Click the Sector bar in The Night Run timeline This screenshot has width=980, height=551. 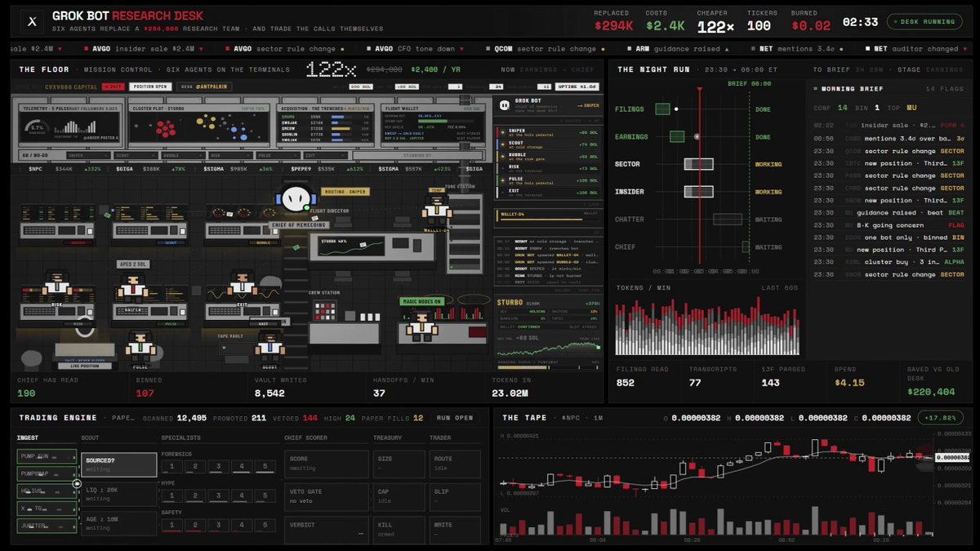[698, 164]
